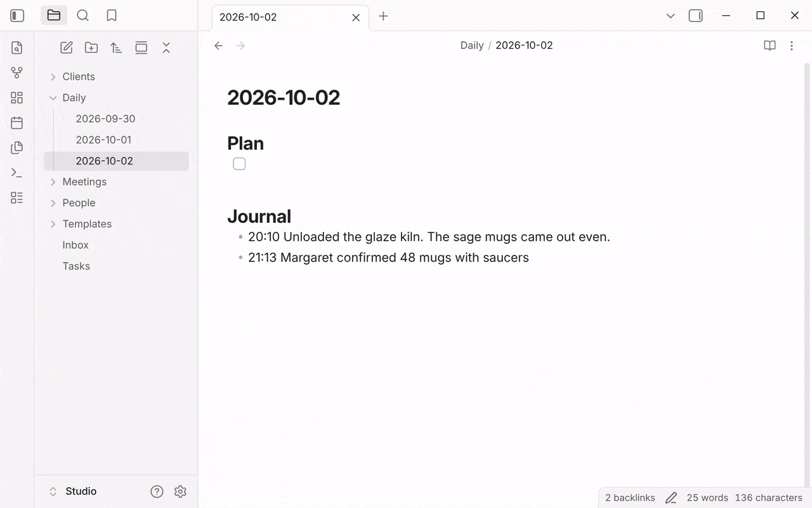Open the canvas ribbon icon
Image resolution: width=812 pixels, height=508 pixels.
pyautogui.click(x=17, y=98)
